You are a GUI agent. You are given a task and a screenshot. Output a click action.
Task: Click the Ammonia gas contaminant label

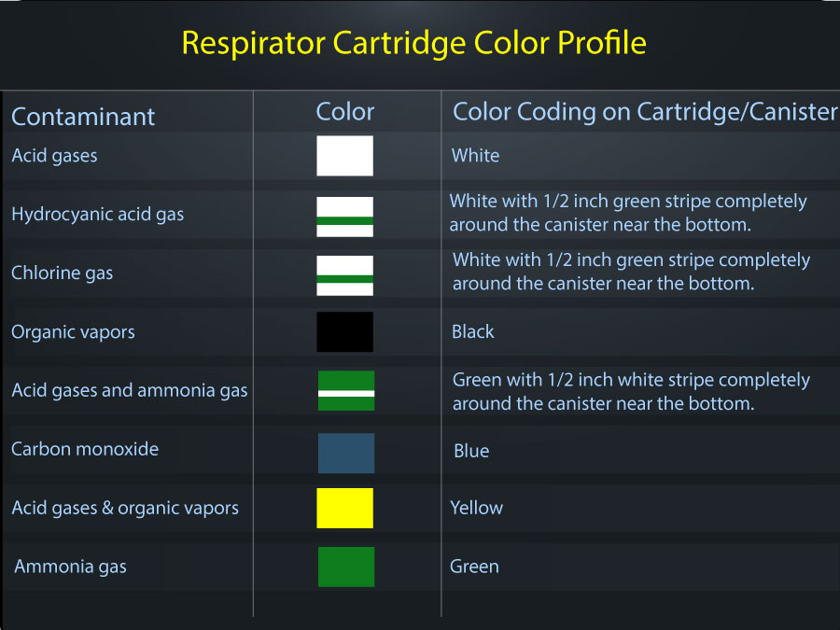[x=71, y=567]
